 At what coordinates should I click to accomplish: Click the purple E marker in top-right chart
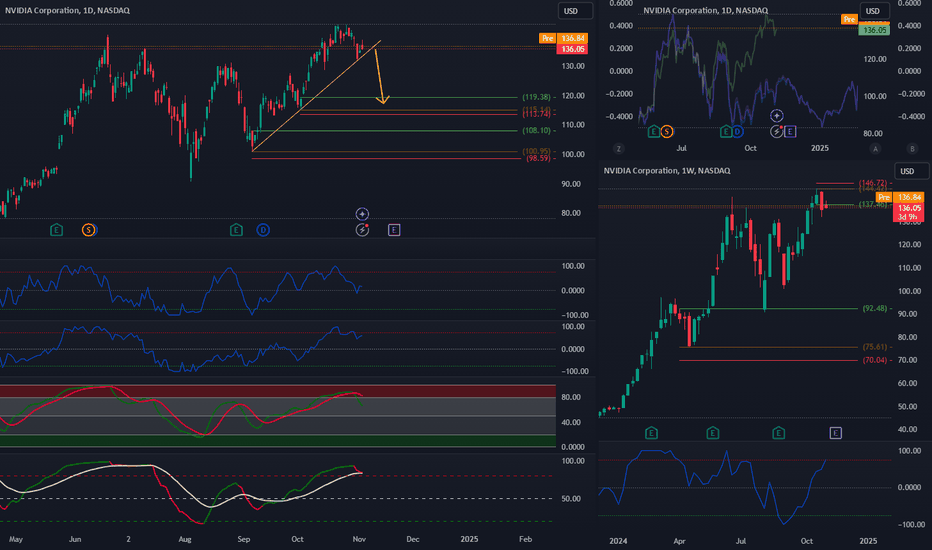790,131
